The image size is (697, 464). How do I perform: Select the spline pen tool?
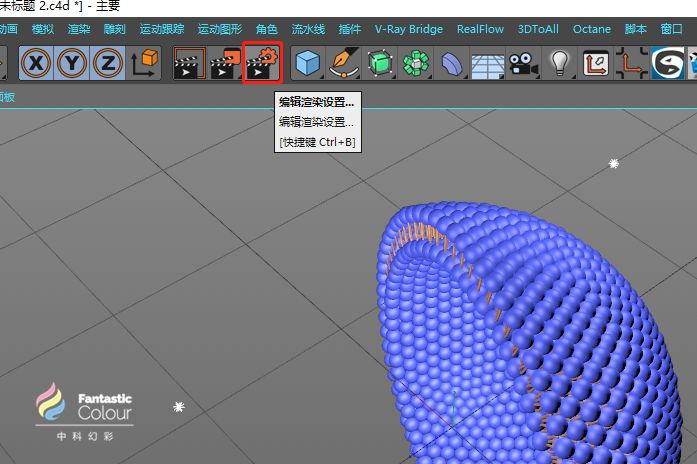(x=344, y=63)
